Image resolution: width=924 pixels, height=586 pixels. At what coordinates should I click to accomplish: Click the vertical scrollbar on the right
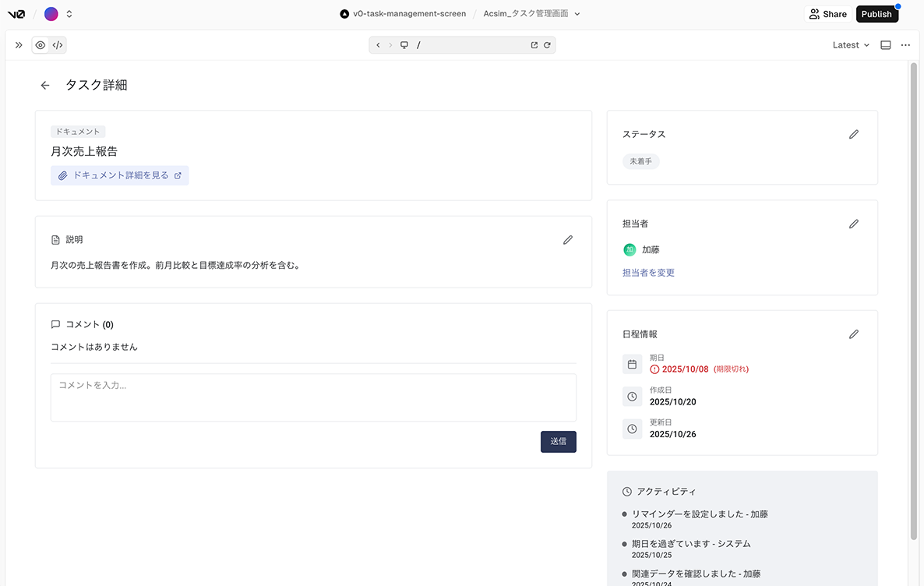[x=914, y=300]
